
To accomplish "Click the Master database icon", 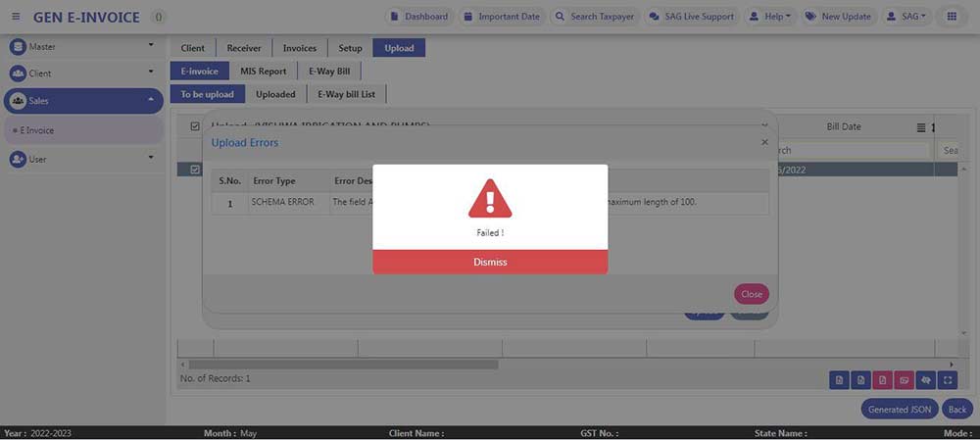I will point(18,46).
